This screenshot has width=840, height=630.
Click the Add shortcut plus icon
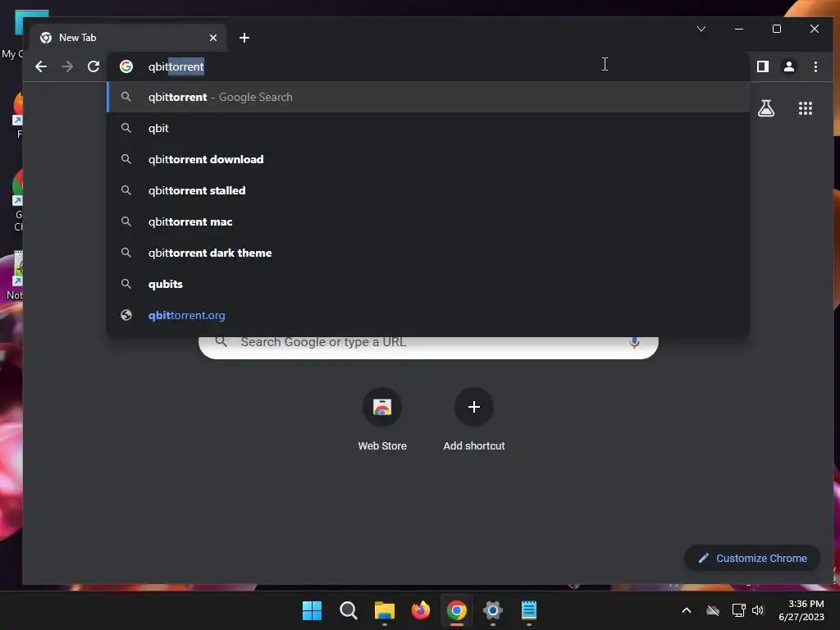(x=473, y=407)
